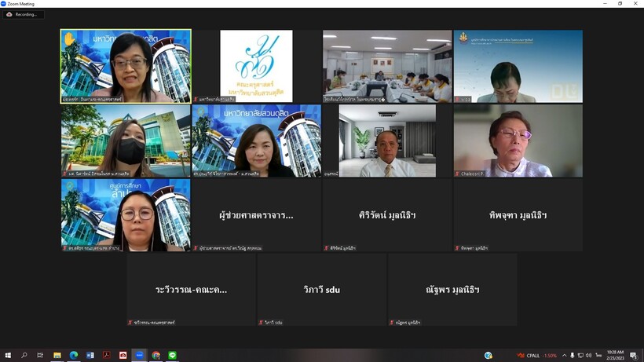Open the Zoom app icon in taskbar
The image size is (644, 362).
tap(140, 356)
